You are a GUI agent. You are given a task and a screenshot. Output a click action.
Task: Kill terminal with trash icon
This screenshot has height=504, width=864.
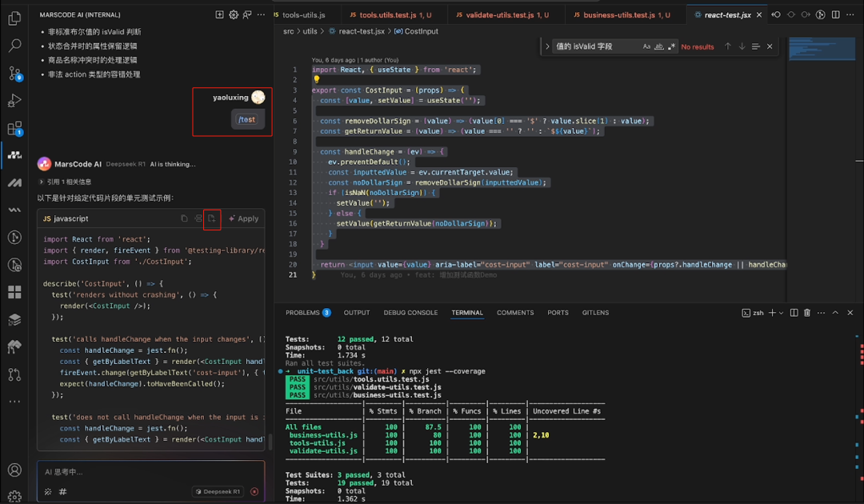coord(806,313)
